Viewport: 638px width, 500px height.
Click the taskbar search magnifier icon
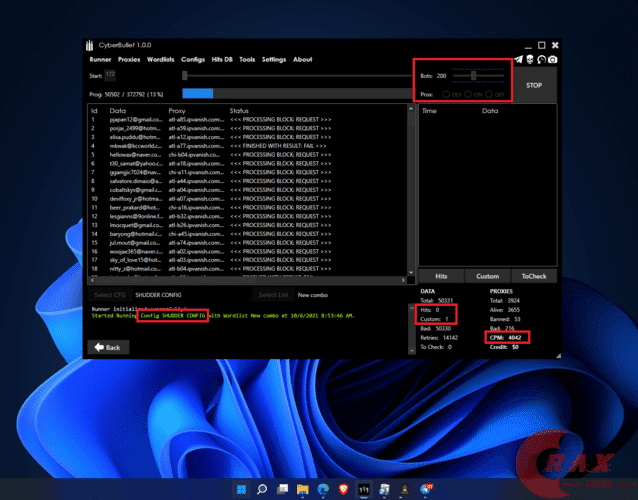(262, 489)
